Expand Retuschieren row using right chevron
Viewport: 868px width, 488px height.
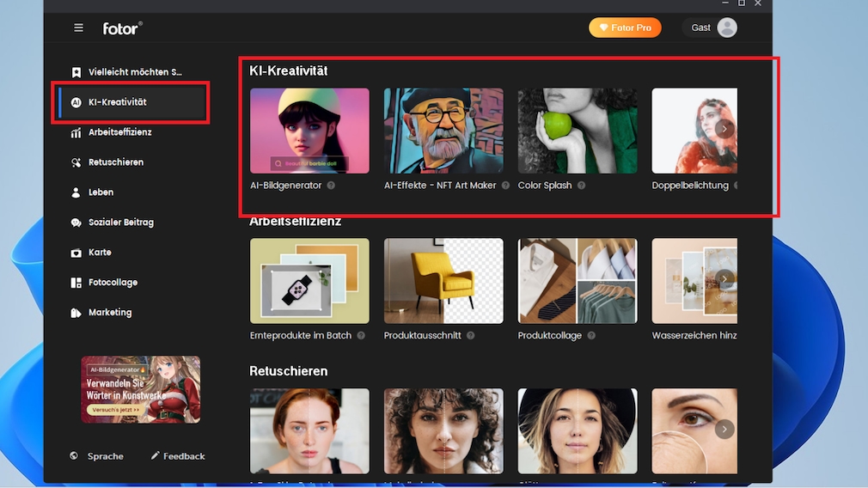[x=724, y=429]
